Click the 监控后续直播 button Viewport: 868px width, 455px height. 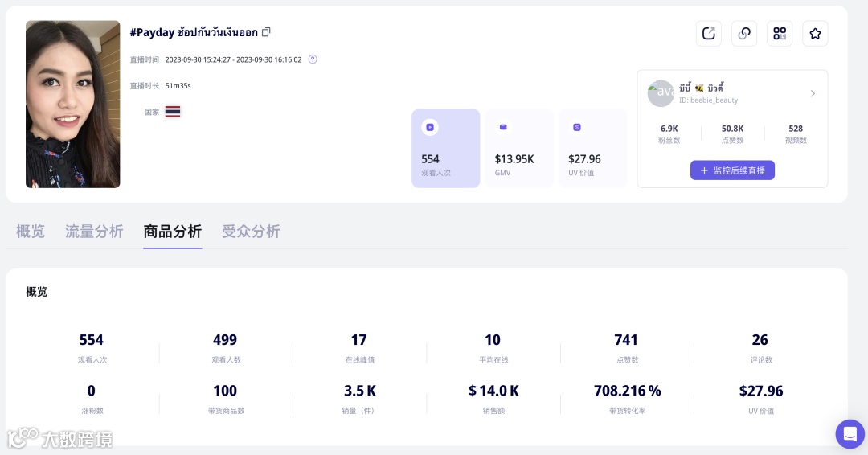point(732,170)
